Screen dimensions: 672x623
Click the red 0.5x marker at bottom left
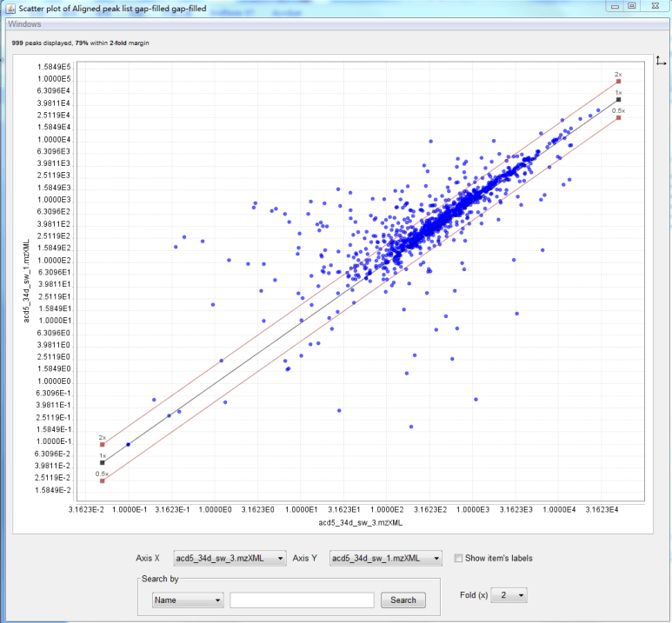[102, 481]
